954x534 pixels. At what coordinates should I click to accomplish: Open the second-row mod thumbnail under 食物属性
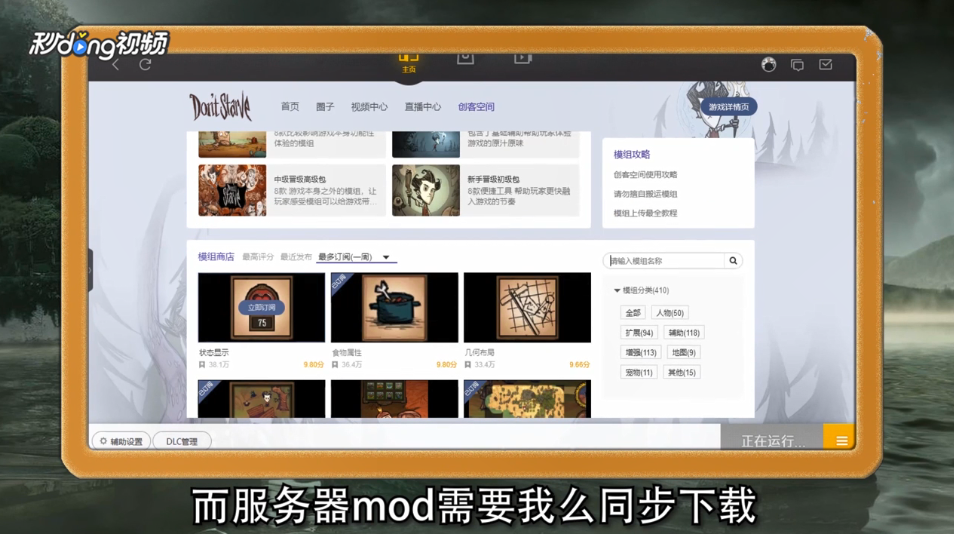[394, 399]
